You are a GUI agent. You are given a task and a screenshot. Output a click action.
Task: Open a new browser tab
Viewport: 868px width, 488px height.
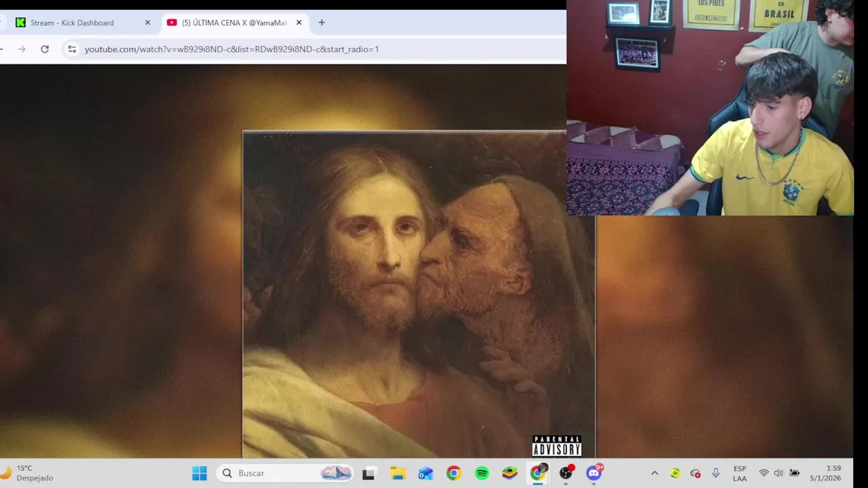(x=321, y=22)
